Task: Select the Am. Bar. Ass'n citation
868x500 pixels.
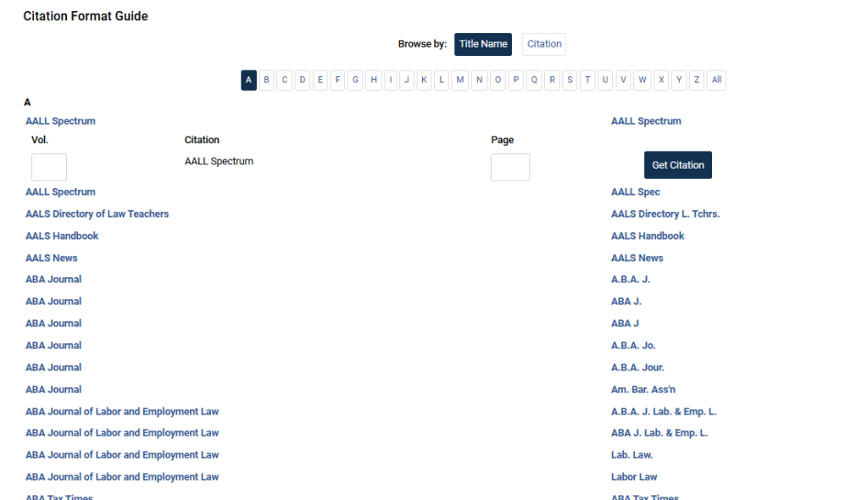Action: 643,390
